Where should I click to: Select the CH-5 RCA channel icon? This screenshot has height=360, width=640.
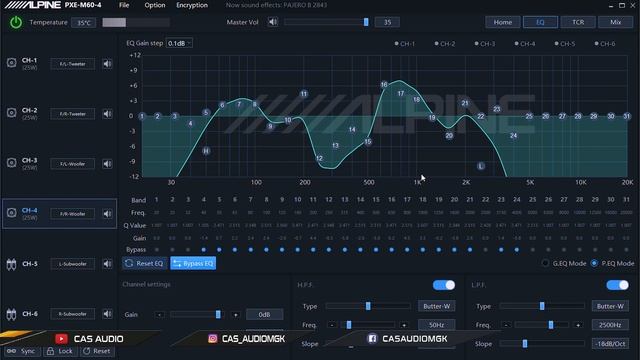(11, 264)
